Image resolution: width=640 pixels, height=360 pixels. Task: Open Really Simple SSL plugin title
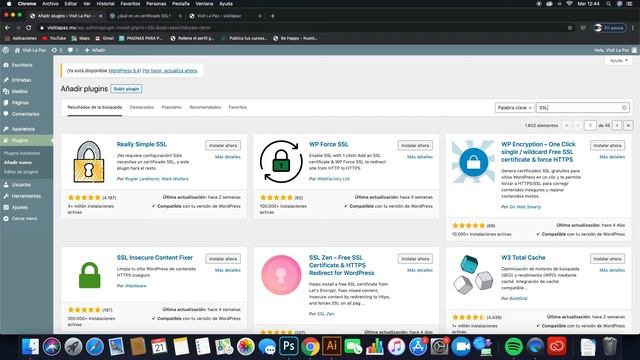pyautogui.click(x=142, y=144)
